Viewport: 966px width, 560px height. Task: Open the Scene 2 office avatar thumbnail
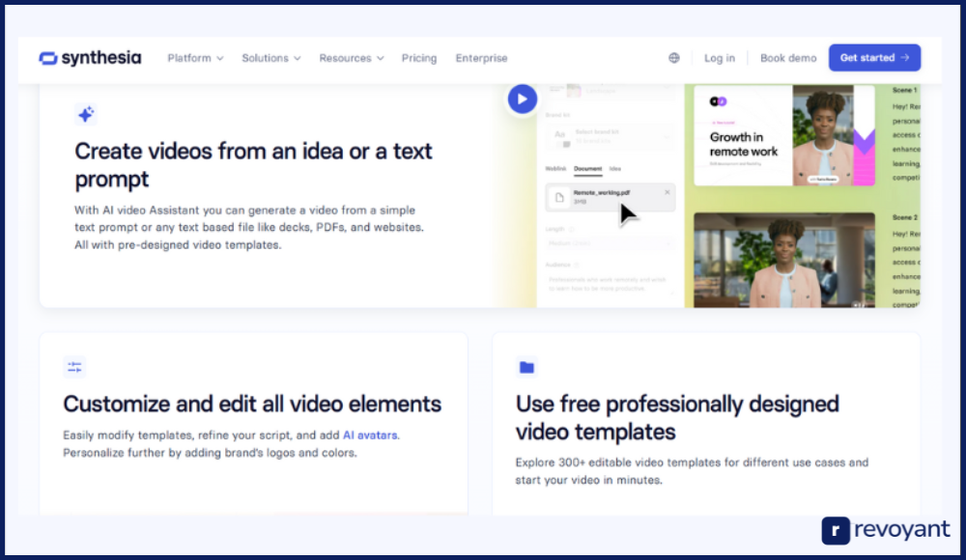[x=783, y=260]
